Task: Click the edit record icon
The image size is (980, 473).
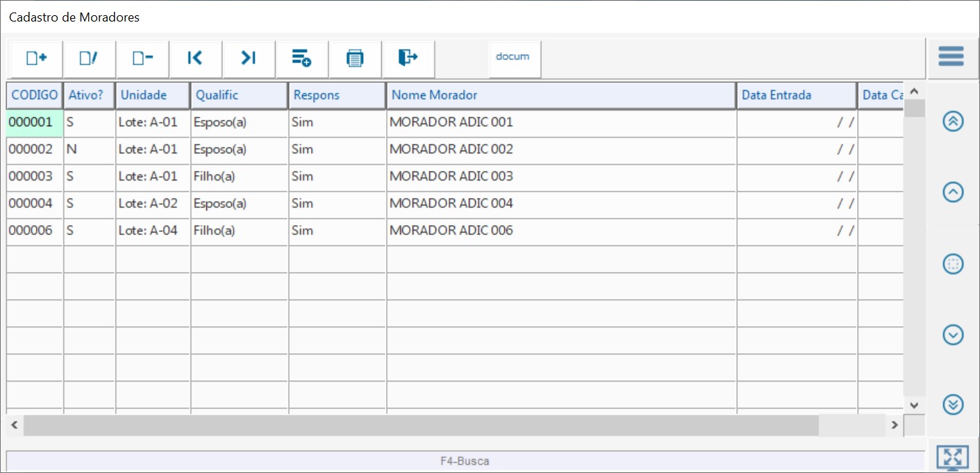Action: pos(89,58)
